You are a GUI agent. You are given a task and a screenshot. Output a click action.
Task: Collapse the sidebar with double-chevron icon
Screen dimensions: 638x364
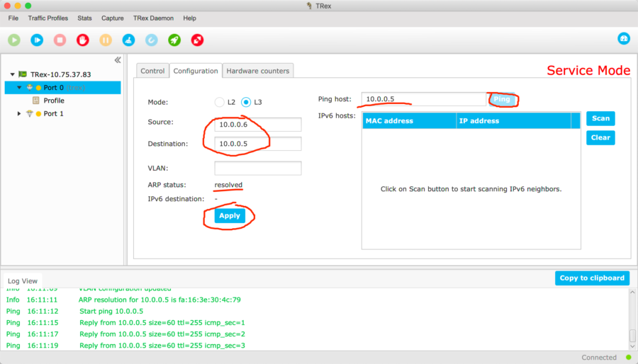[x=118, y=60]
